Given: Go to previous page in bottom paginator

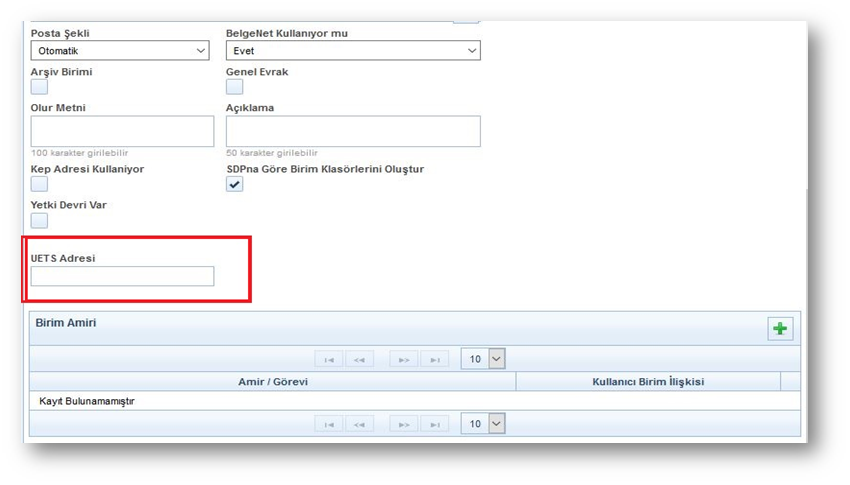Looking at the screenshot, I should [x=359, y=424].
